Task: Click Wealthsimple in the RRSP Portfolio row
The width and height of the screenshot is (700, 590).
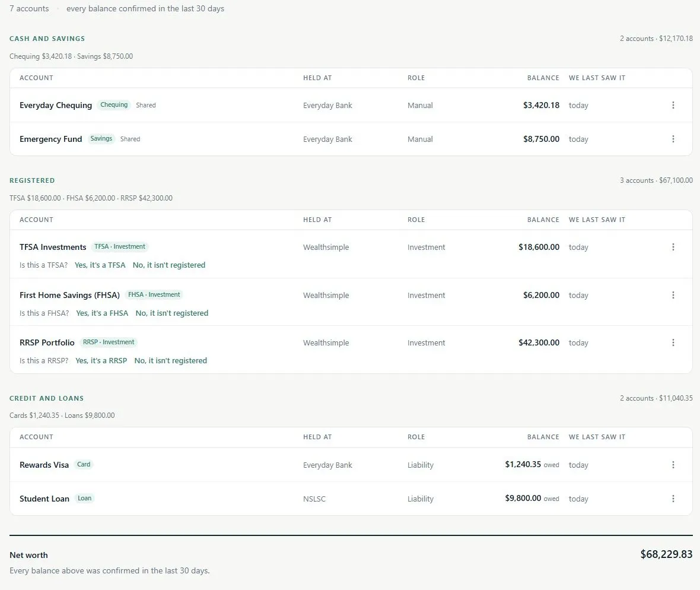Action: tap(326, 342)
